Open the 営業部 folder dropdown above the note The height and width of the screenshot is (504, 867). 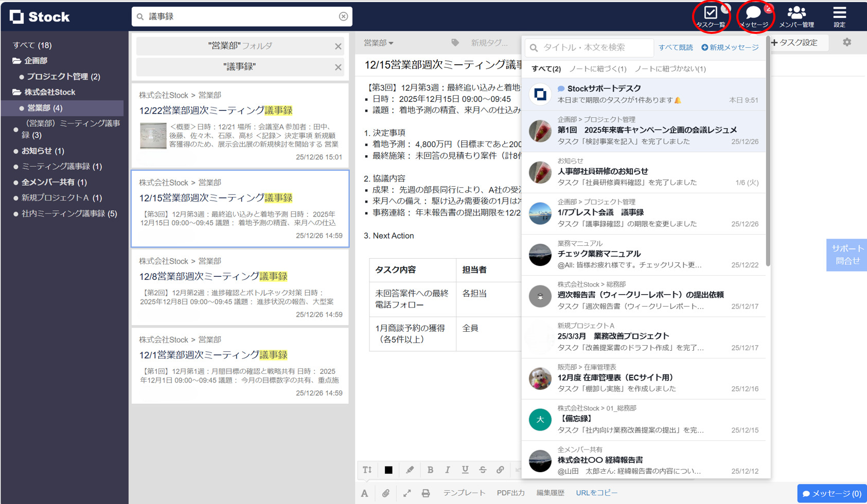coord(379,43)
